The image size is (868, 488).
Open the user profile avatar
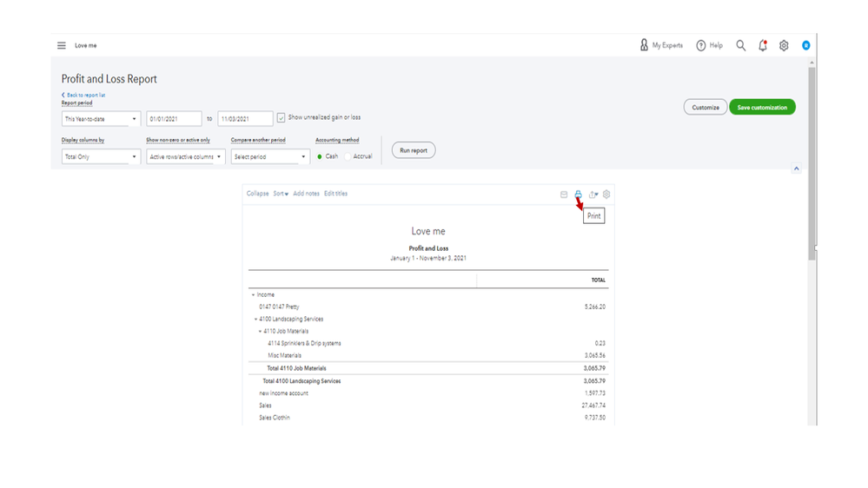click(806, 45)
